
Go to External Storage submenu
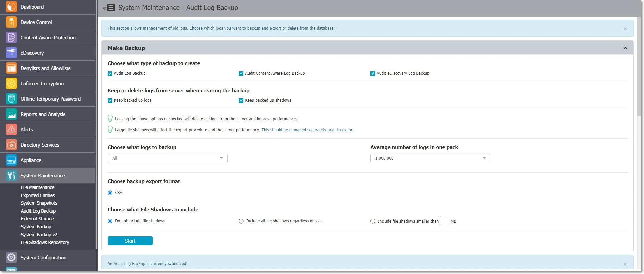pyautogui.click(x=37, y=219)
